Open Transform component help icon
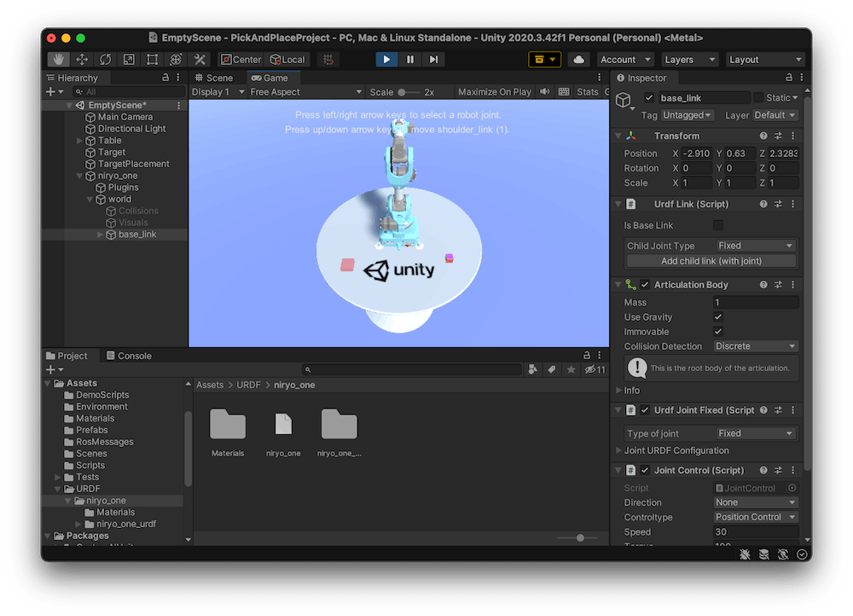853x616 pixels. pos(763,136)
